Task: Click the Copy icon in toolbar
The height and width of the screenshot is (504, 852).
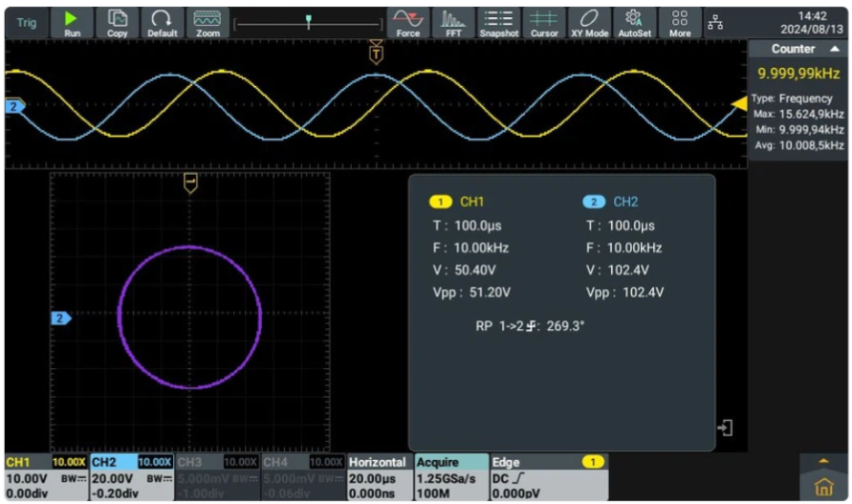Action: 118,23
